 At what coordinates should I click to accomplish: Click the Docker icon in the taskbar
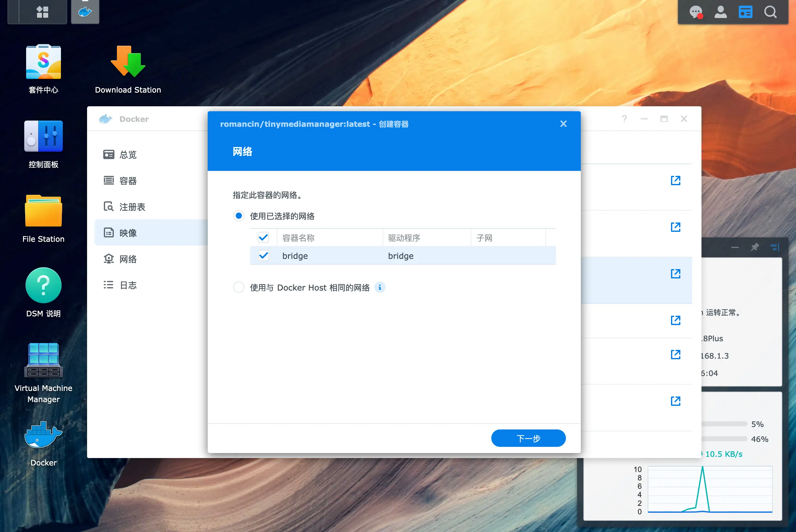(85, 12)
